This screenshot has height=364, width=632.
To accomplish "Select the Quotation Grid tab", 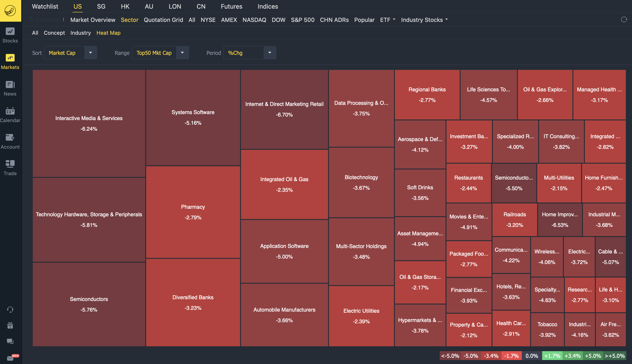I will tap(163, 20).
